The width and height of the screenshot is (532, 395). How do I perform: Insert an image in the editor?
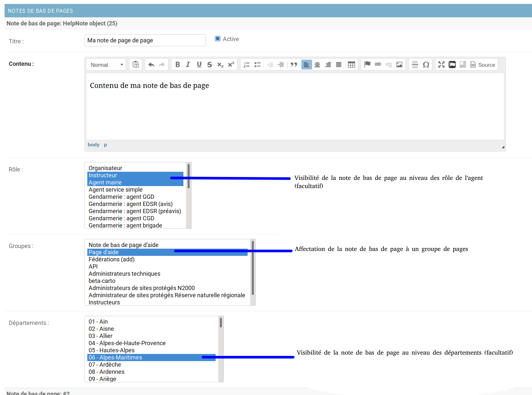399,64
